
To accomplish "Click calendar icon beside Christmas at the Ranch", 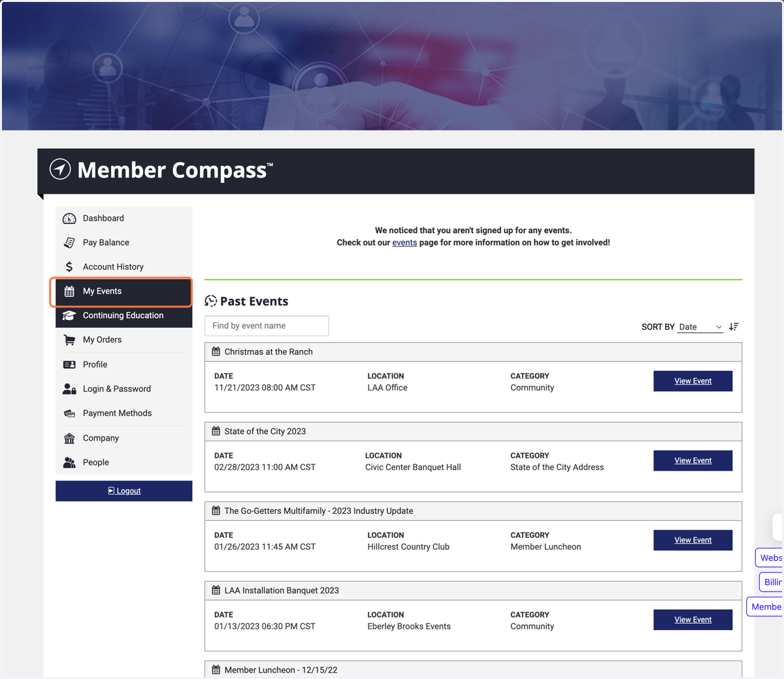I will point(216,351).
